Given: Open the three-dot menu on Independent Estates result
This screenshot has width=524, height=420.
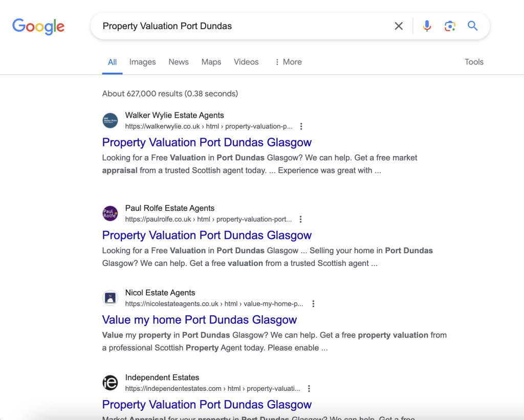Looking at the screenshot, I should pos(309,388).
